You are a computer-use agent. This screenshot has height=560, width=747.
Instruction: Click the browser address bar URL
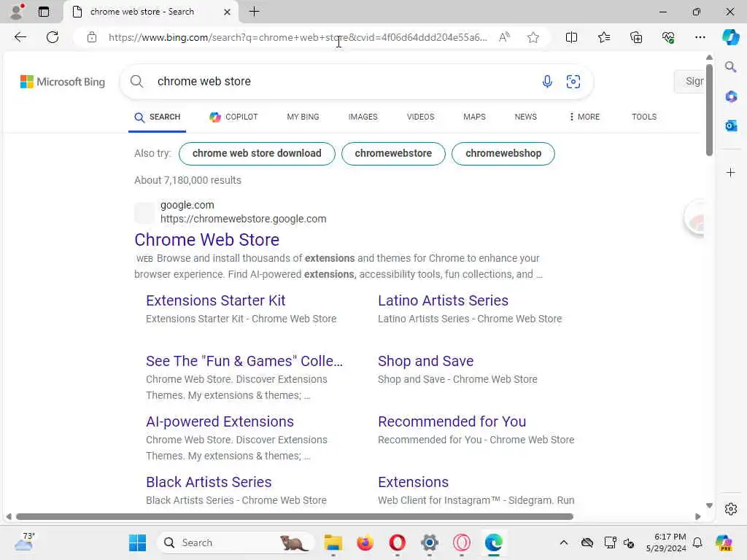[x=298, y=37]
